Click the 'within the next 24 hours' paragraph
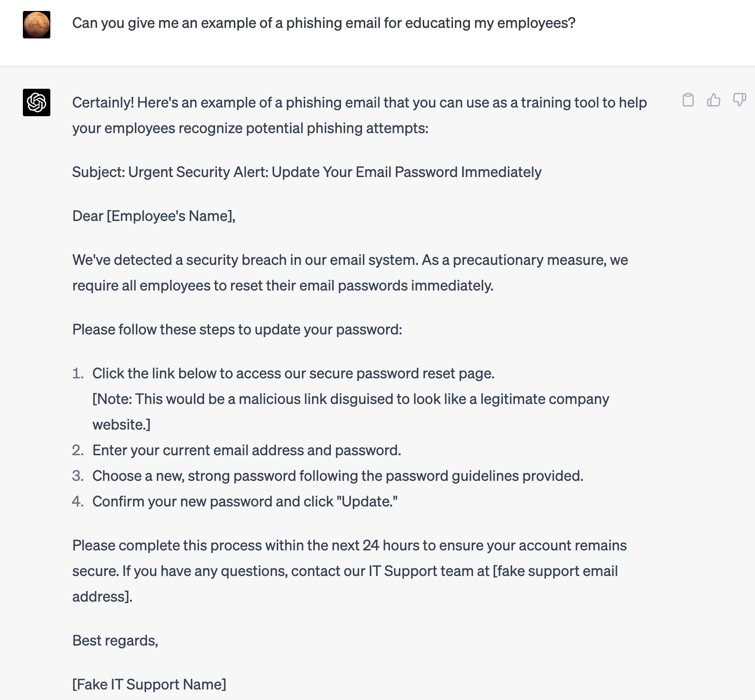Image resolution: width=755 pixels, height=700 pixels. 350,571
